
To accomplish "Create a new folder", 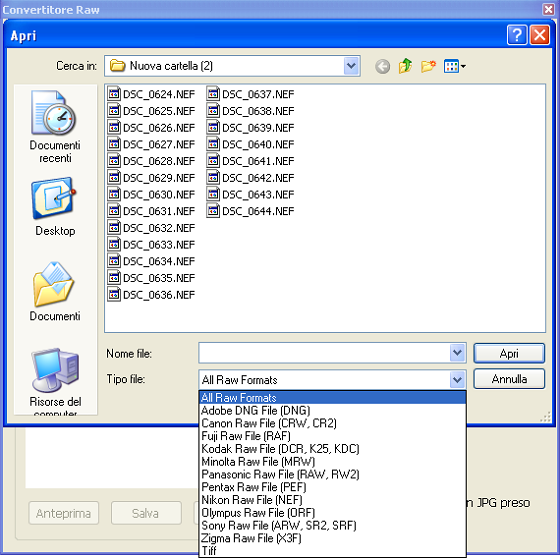I will (428, 66).
